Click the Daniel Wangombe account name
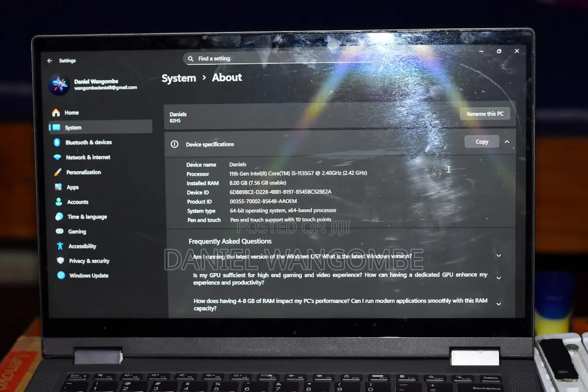The height and width of the screenshot is (392, 588). [x=96, y=82]
